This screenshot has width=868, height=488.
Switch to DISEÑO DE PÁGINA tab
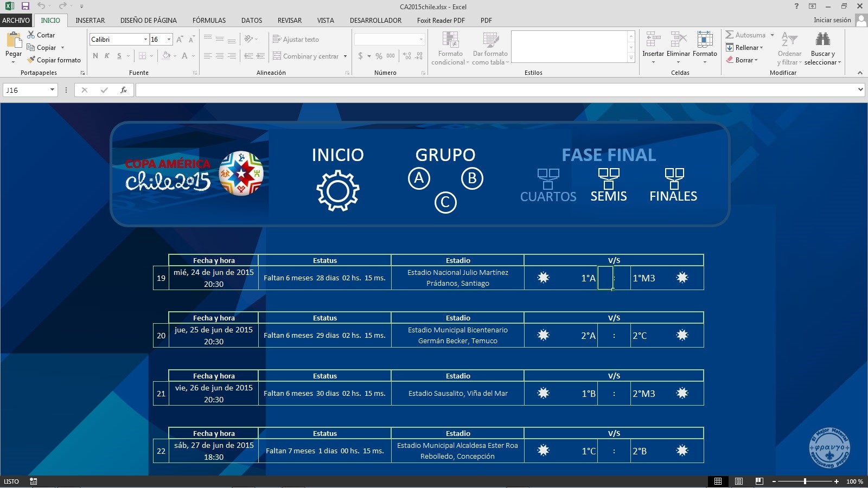tap(149, 20)
